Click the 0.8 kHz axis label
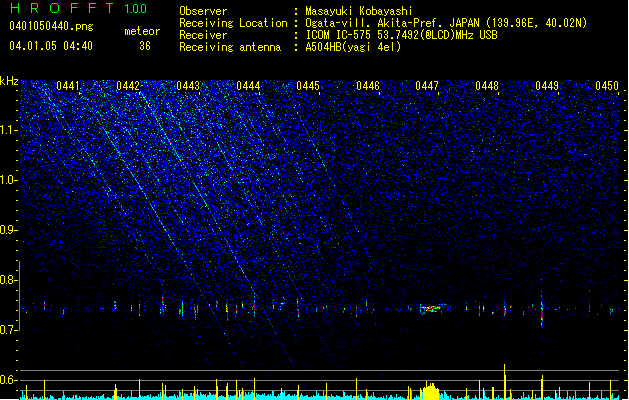 point(9,280)
